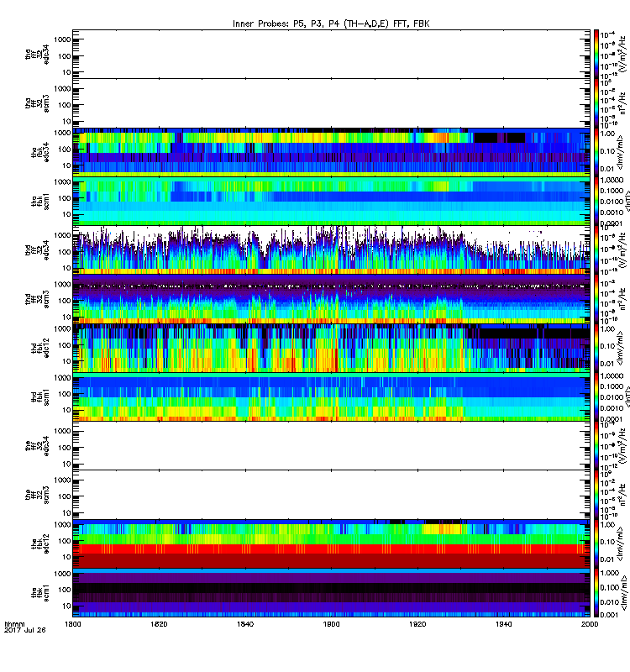
Task: Click inside the thd fff scm3 spectrogram
Action: click(331, 299)
